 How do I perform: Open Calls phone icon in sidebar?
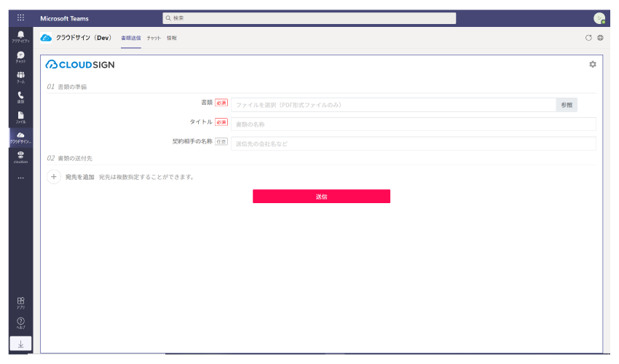20,98
